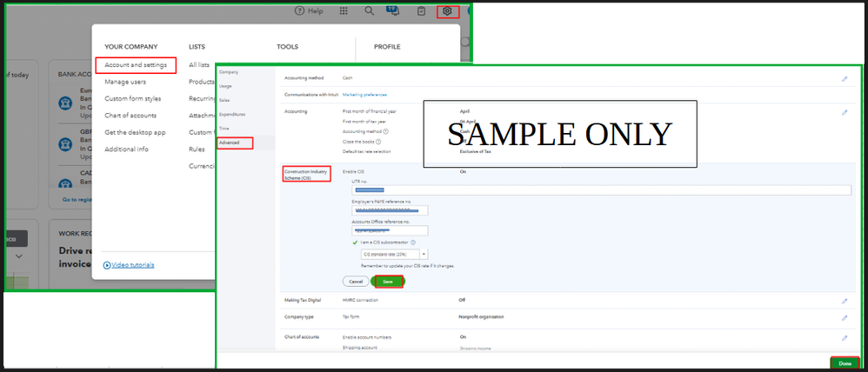Click the bank icon beside the Eur account
This screenshot has height=372, width=868.
tap(65, 103)
